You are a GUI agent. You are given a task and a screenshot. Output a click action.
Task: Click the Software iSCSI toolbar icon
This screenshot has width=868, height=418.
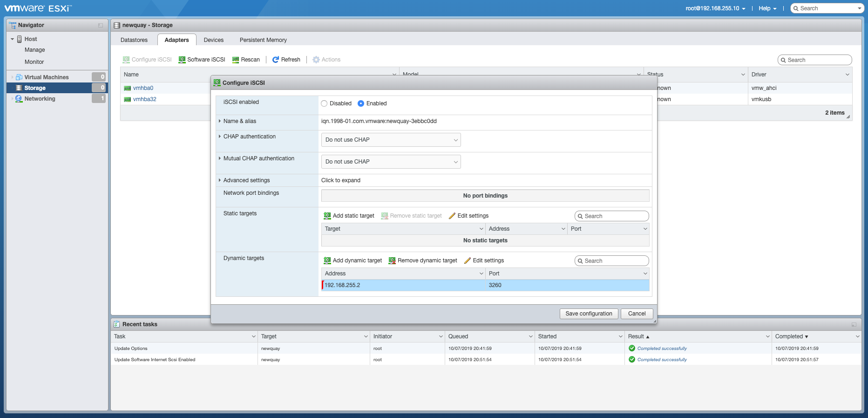point(182,60)
